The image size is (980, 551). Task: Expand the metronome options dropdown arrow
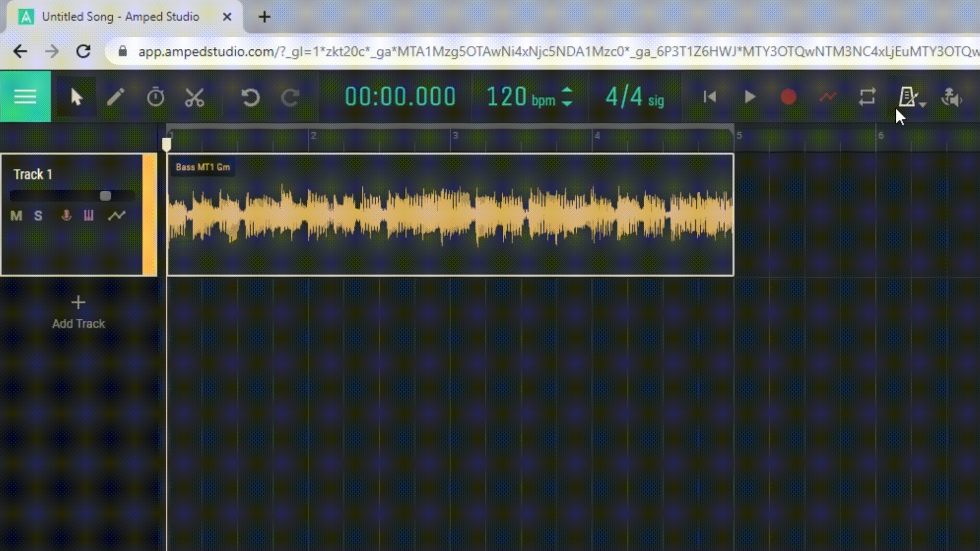[x=923, y=104]
